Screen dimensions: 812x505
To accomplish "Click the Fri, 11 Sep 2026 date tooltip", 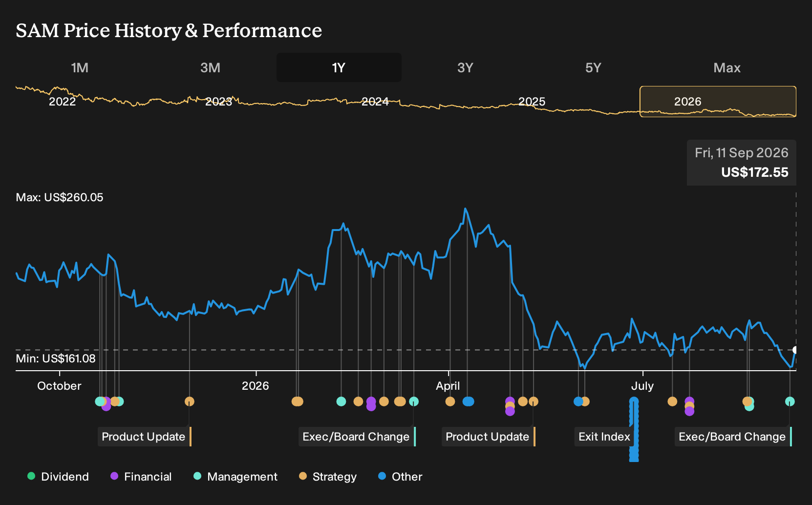I will pos(742,153).
